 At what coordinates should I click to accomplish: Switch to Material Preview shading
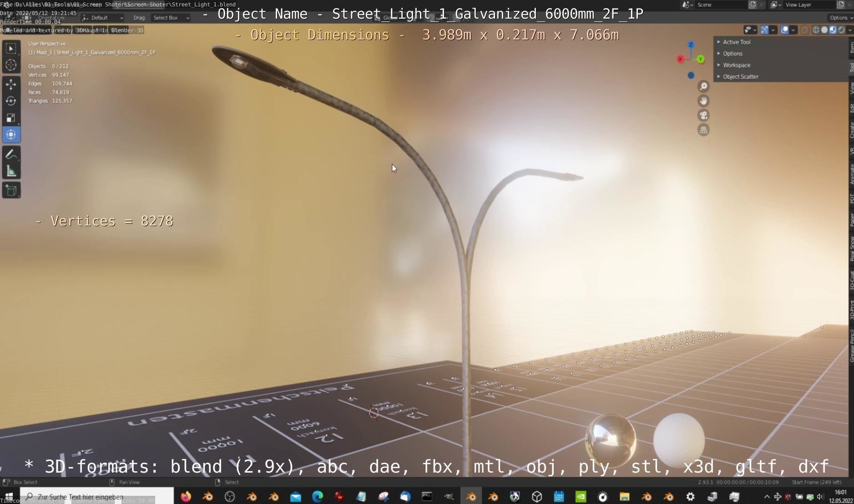coord(833,30)
